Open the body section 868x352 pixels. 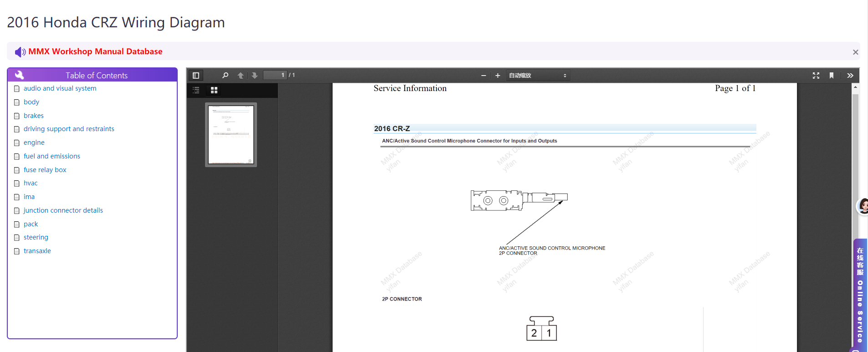pos(31,102)
